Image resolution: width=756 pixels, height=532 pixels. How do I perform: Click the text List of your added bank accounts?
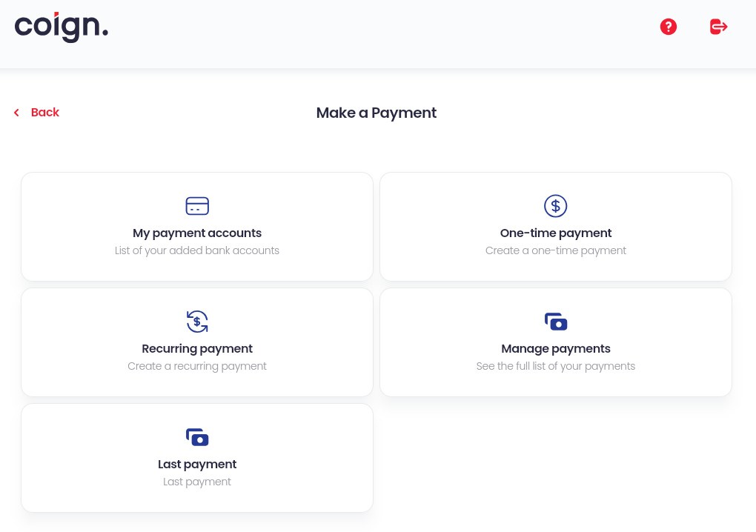point(196,250)
